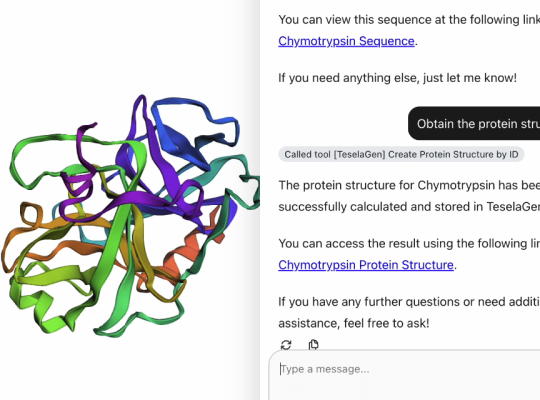
Task: Click the regenerate response icon
Action: 286,345
